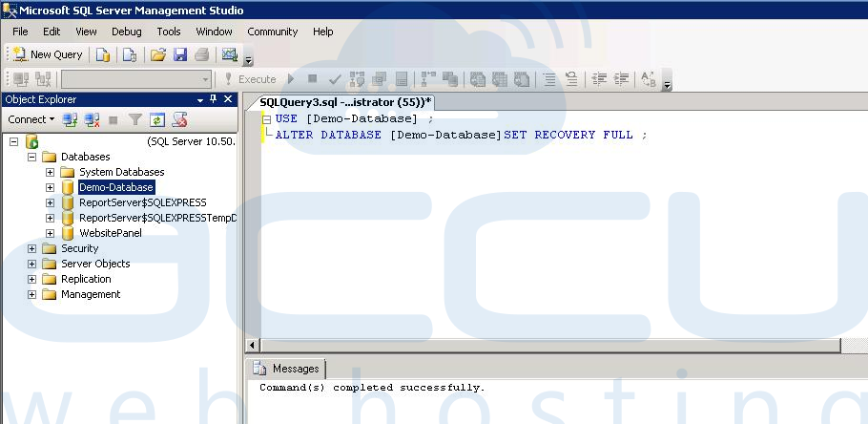Open the Community menu

273,32
